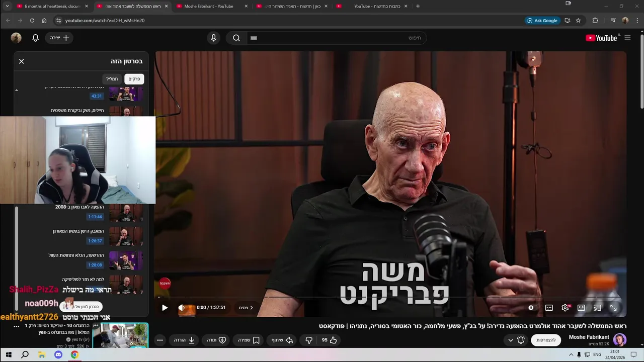Open Chrome media controls icon
This screenshot has height=362, width=644.
coord(613,20)
